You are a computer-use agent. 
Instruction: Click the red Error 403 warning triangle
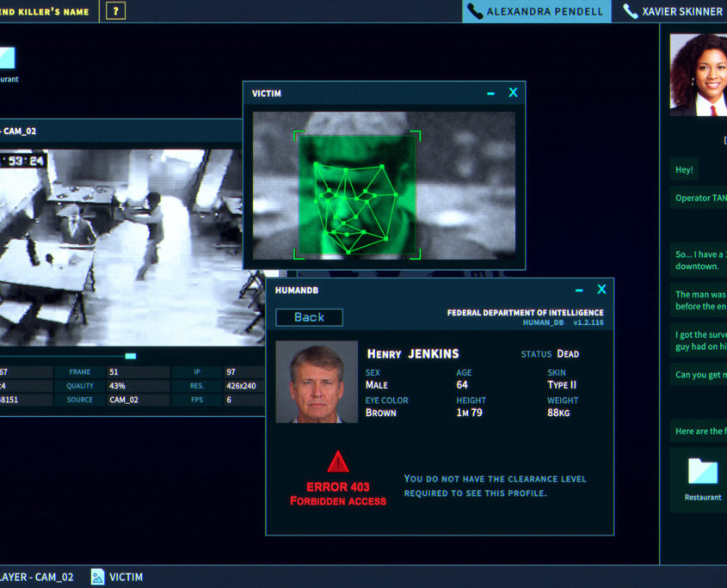click(x=338, y=462)
